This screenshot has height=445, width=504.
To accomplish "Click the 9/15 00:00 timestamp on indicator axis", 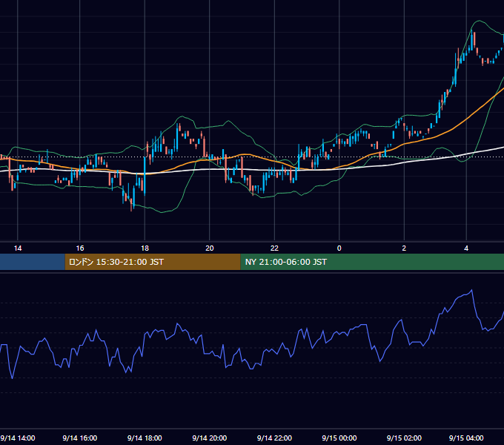I will click(339, 438).
